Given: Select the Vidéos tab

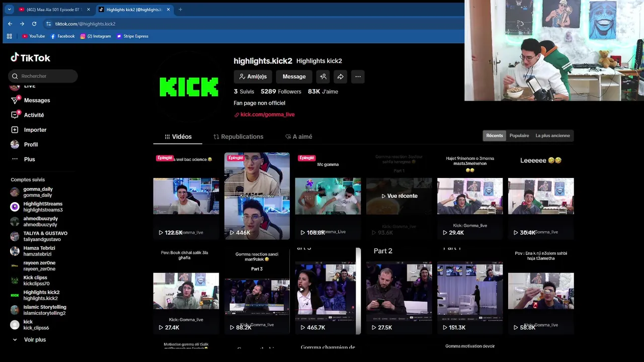Looking at the screenshot, I should pyautogui.click(x=178, y=137).
